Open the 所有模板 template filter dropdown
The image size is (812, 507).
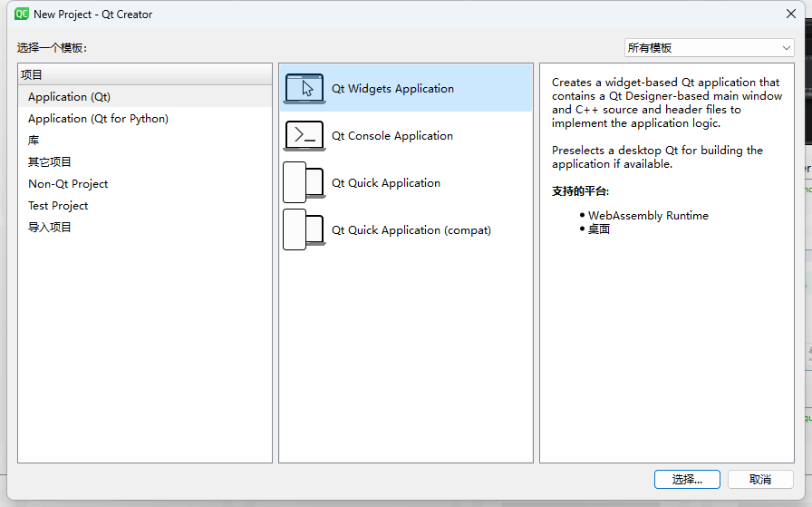tap(709, 48)
